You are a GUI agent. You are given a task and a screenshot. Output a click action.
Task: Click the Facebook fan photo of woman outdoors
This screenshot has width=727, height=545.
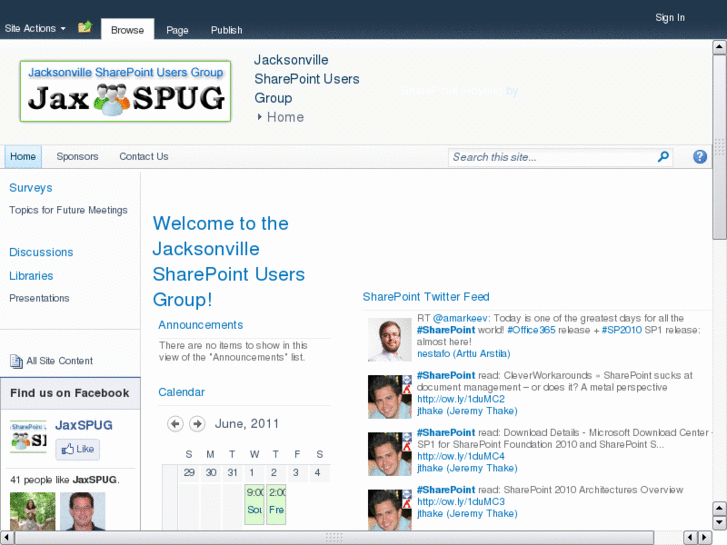(x=32, y=511)
